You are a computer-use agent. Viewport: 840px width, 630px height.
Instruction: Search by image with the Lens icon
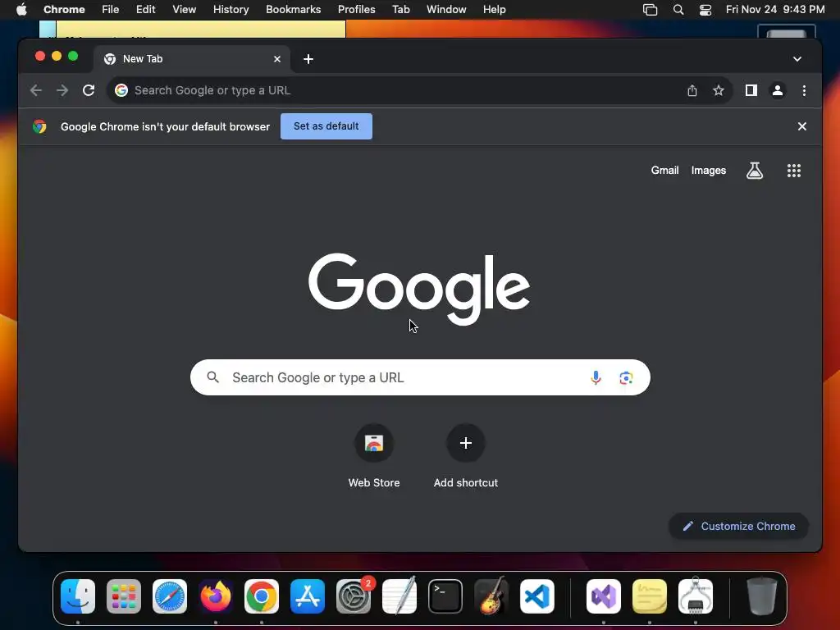tap(626, 377)
